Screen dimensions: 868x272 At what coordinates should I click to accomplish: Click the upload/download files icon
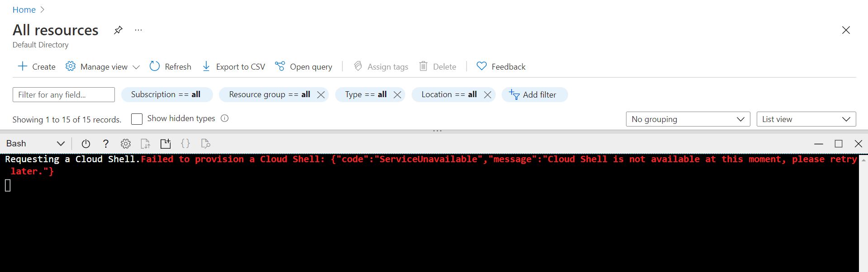(x=145, y=144)
